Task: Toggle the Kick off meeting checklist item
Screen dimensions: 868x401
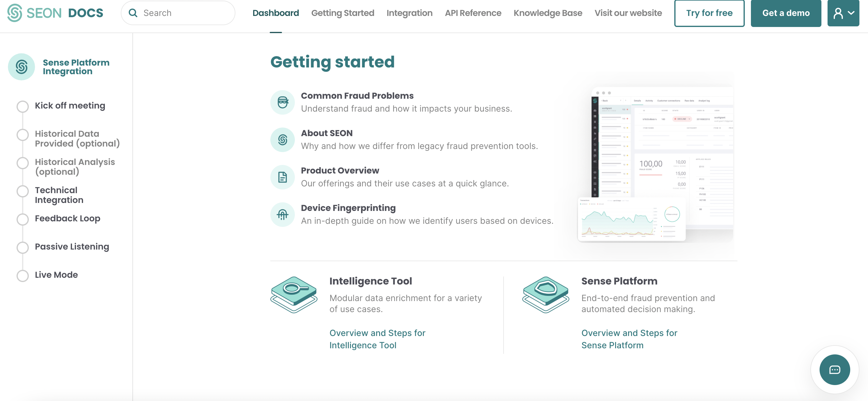Action: (x=22, y=105)
